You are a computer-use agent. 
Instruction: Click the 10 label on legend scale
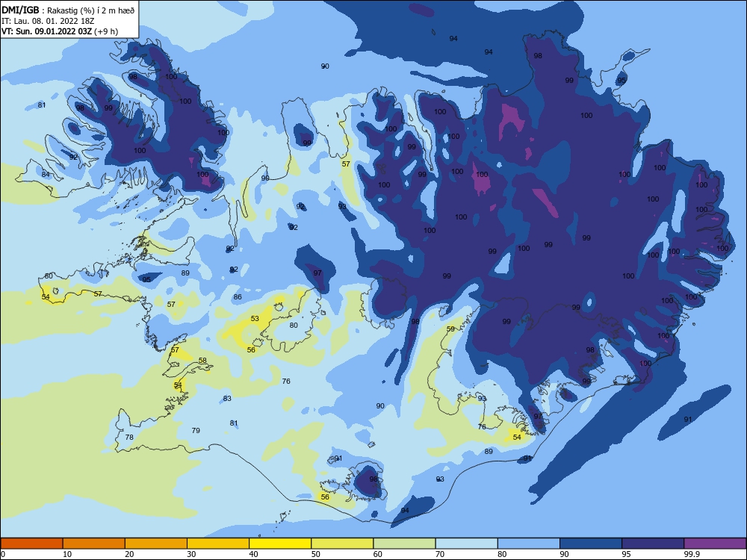pos(67,554)
